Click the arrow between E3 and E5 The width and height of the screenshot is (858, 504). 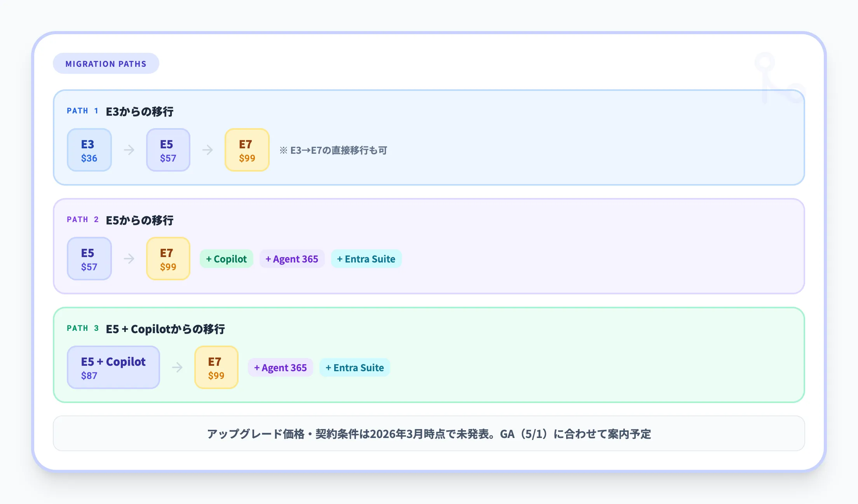pos(129,150)
